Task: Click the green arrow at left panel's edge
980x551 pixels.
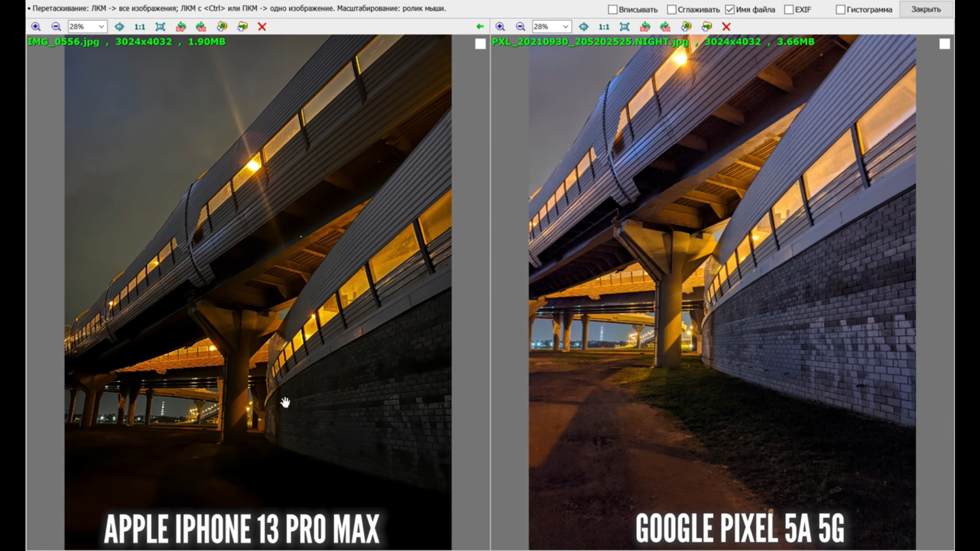Action: (x=480, y=27)
